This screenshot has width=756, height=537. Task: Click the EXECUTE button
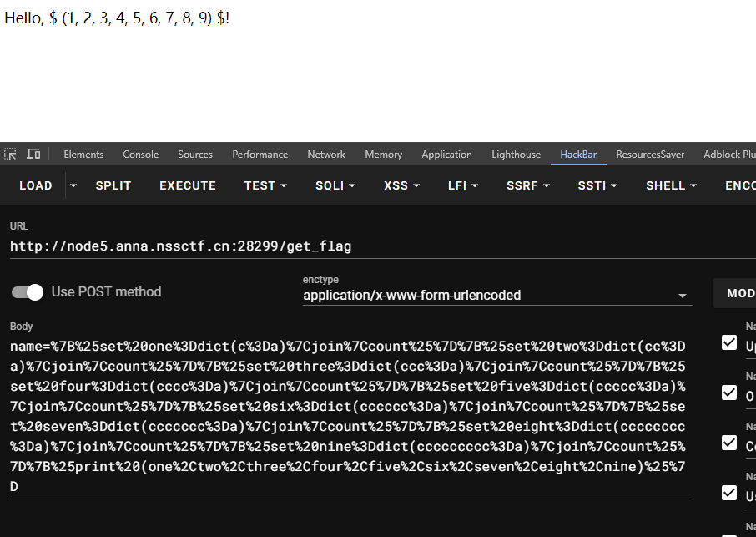(x=188, y=185)
